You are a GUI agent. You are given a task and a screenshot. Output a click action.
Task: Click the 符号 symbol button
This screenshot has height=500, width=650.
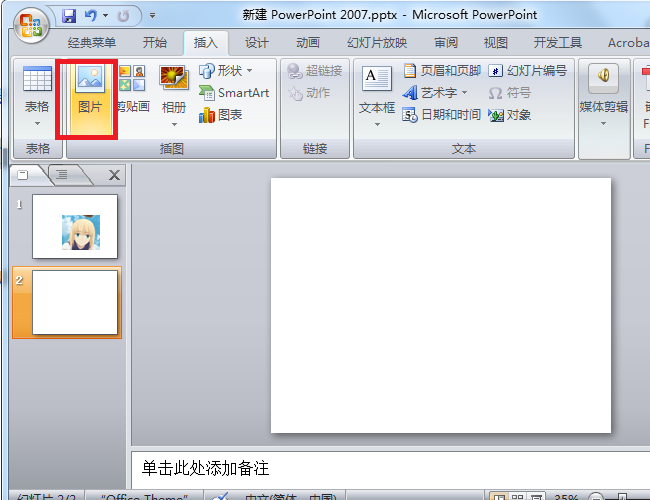pos(509,93)
